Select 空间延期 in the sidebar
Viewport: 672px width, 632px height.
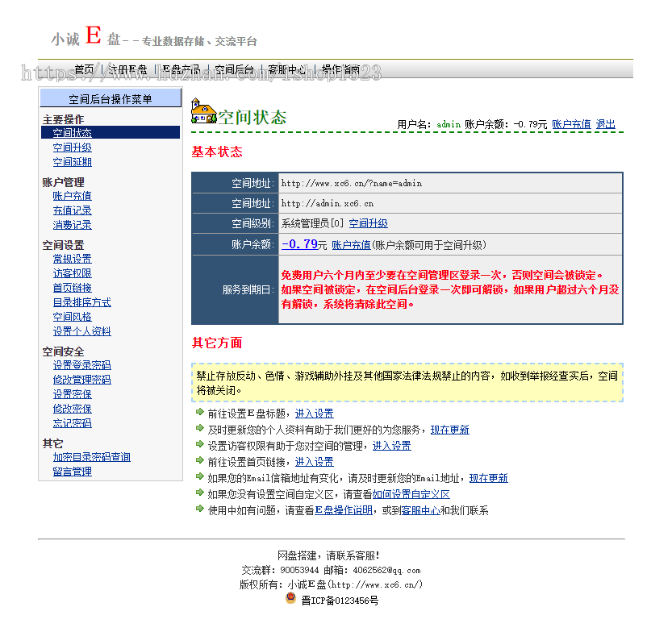(72, 162)
